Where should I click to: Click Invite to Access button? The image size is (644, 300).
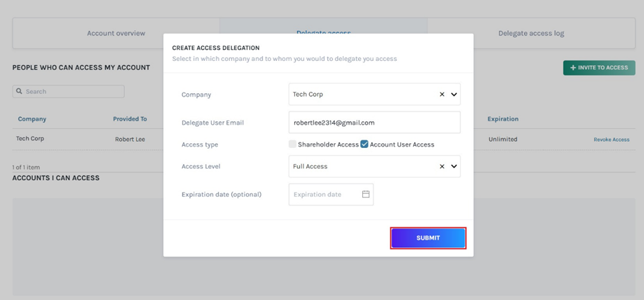pos(599,68)
